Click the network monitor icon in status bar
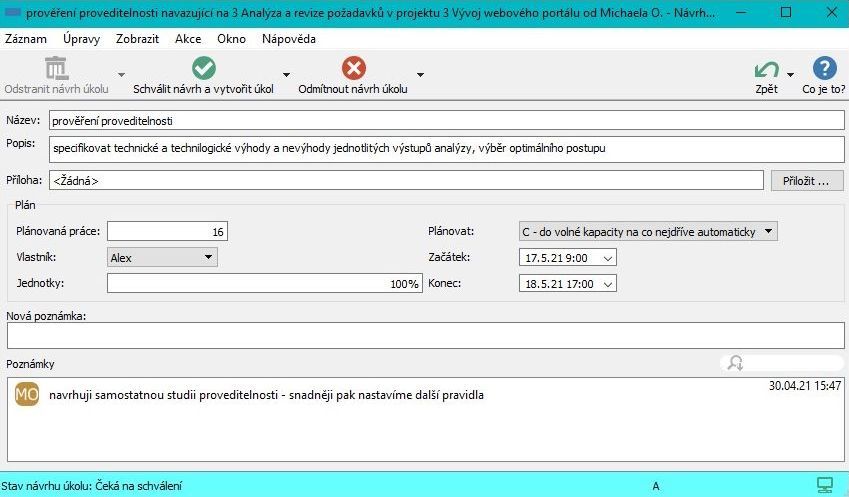Screen dimensions: 849x497 pyautogui.click(x=825, y=486)
